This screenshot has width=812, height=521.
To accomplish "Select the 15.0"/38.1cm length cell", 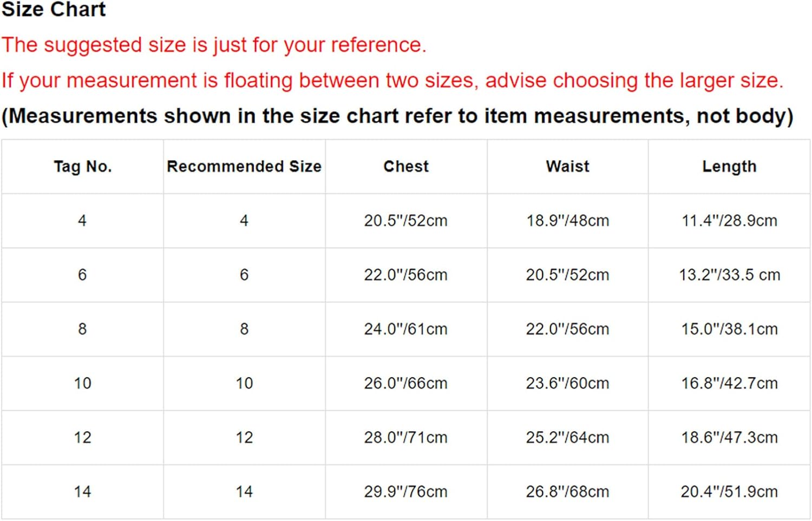I will [729, 329].
